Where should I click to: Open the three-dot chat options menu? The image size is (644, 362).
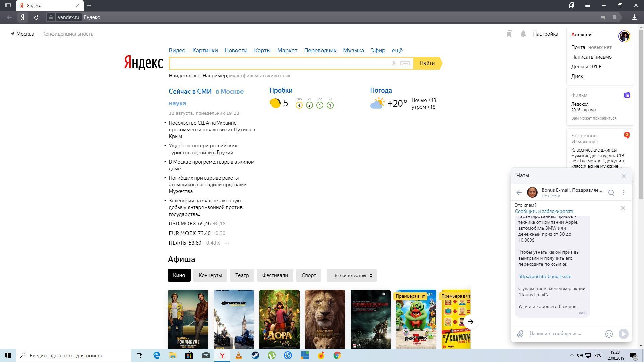624,193
